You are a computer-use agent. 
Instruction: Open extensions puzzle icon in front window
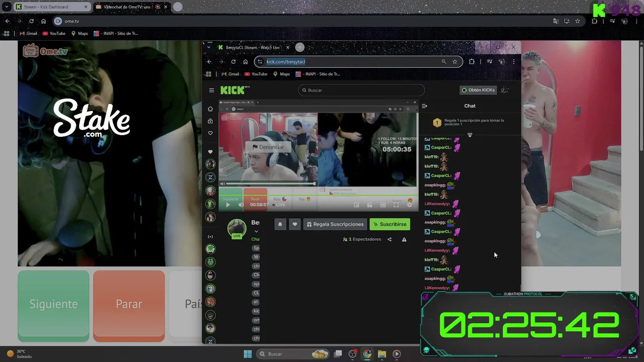[x=471, y=61]
